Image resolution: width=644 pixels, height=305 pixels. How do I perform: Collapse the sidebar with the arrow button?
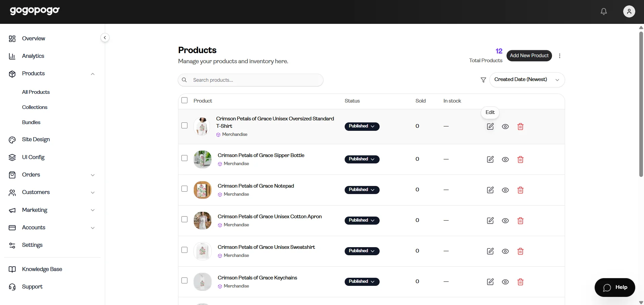click(x=105, y=38)
